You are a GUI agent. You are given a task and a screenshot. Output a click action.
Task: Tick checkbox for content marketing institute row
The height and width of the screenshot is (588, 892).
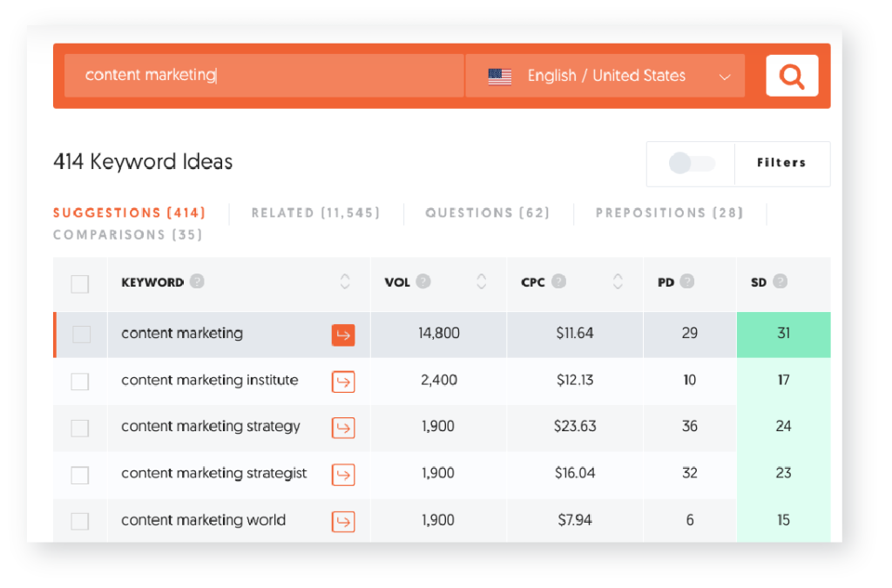point(80,382)
